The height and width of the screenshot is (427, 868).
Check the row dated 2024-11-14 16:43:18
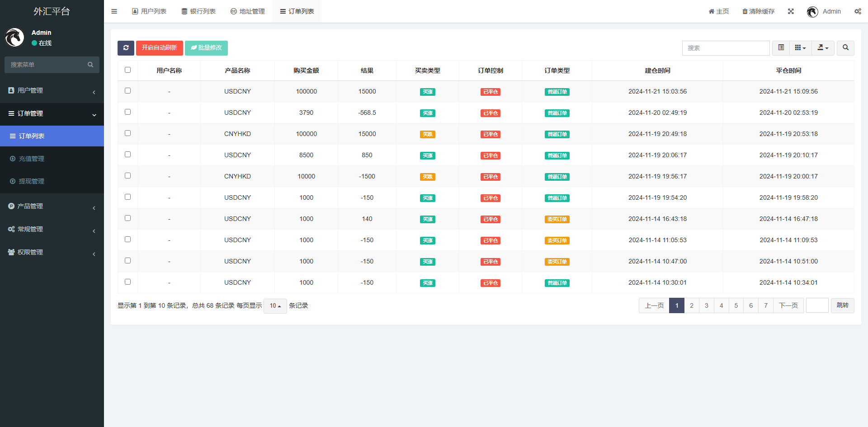point(127,218)
